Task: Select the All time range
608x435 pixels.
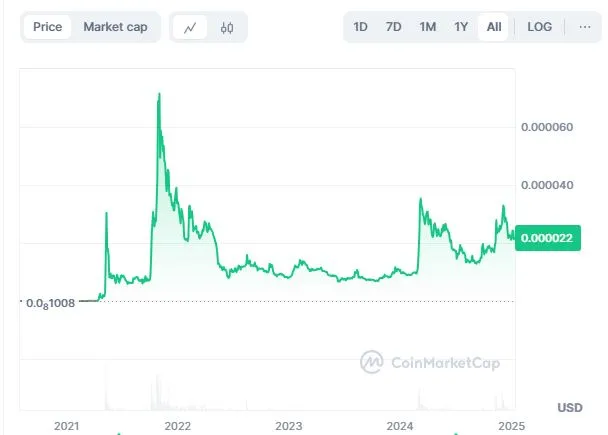Action: coord(494,27)
